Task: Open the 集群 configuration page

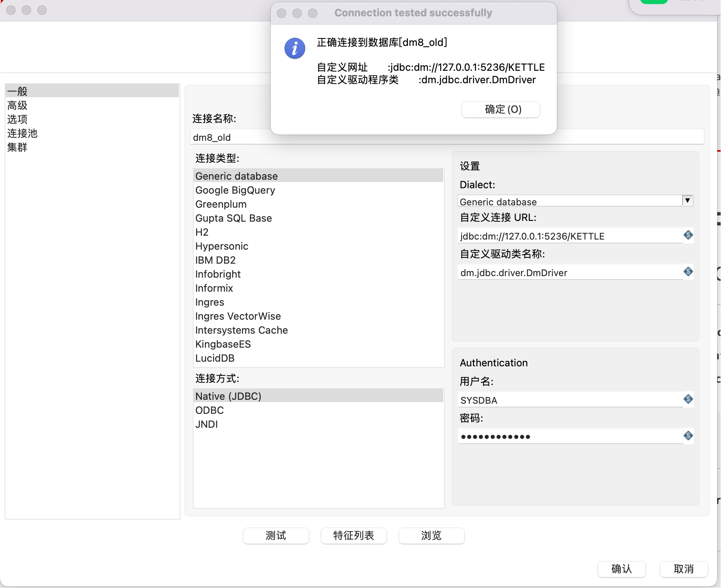Action: [17, 148]
